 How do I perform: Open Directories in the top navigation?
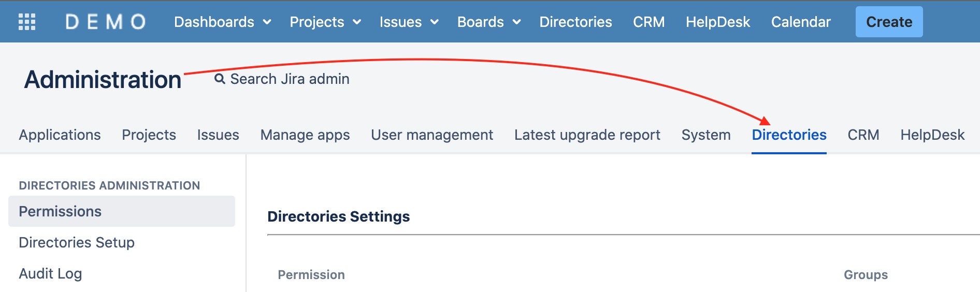point(575,22)
